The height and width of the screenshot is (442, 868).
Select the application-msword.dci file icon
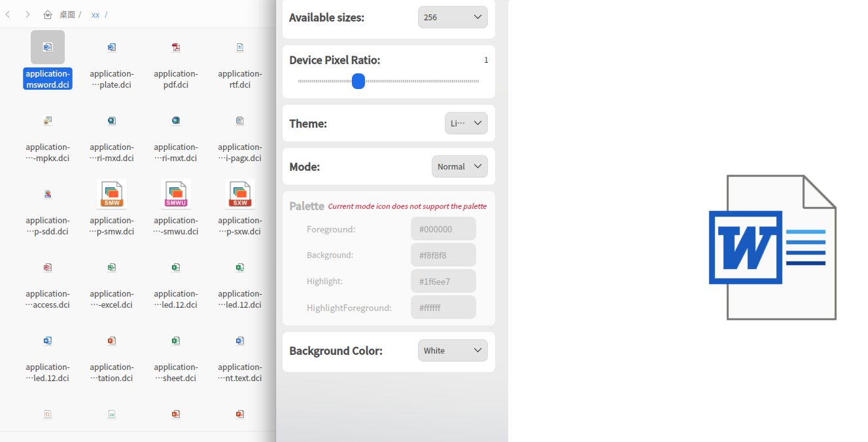click(48, 47)
